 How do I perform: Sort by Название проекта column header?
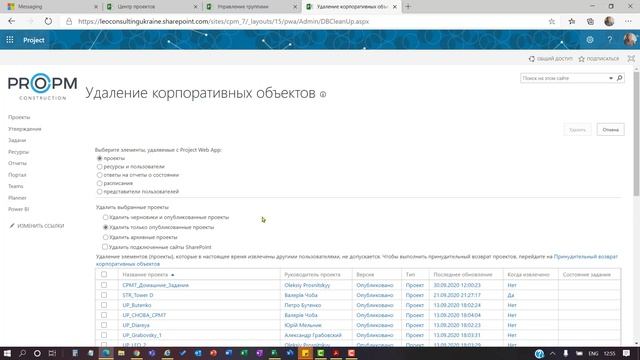pos(145,275)
